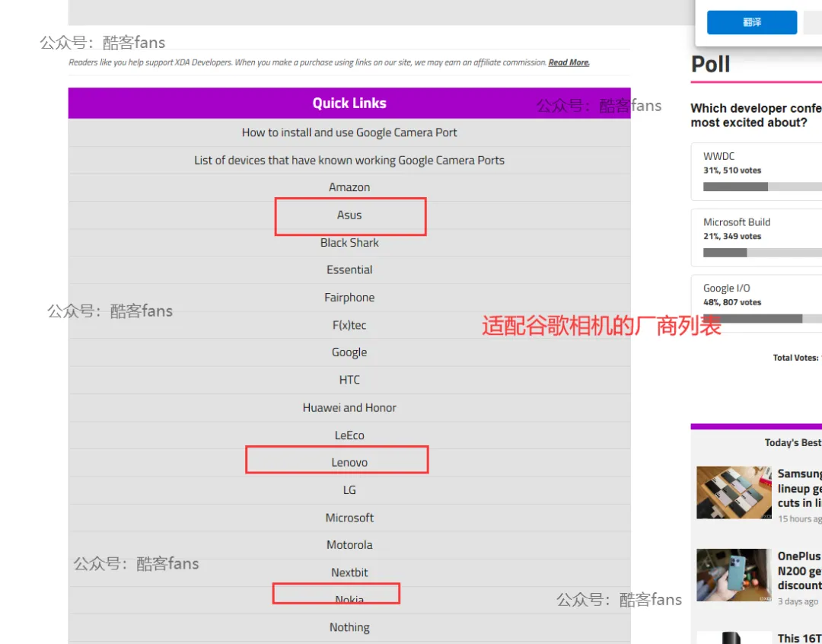Jump to the LeEco section

pyautogui.click(x=349, y=435)
